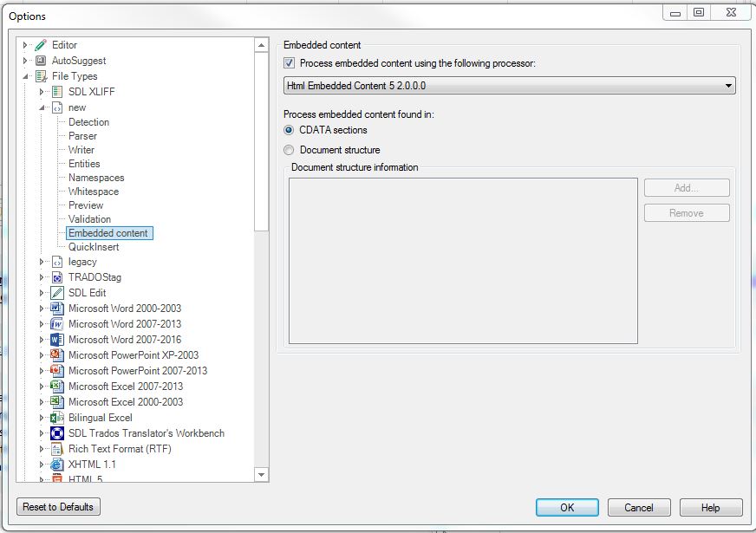Click the Editor pencil icon
Image resolution: width=756 pixels, height=533 pixels.
[41, 45]
